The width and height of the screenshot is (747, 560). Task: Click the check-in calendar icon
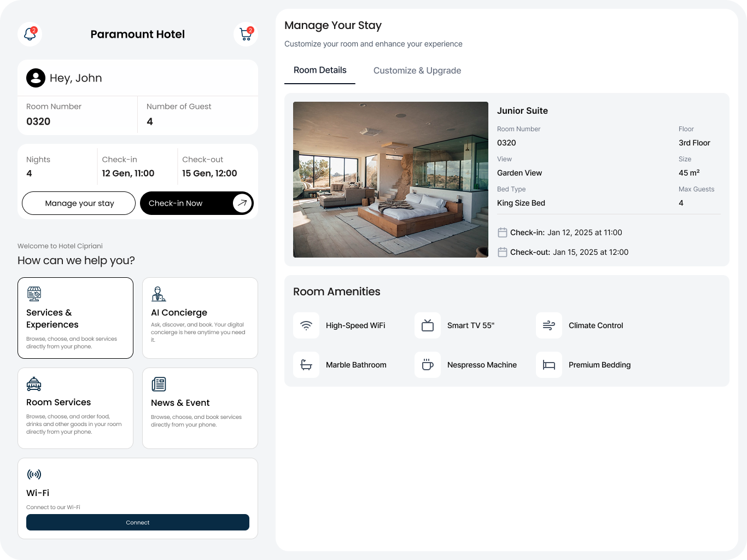[x=503, y=232]
